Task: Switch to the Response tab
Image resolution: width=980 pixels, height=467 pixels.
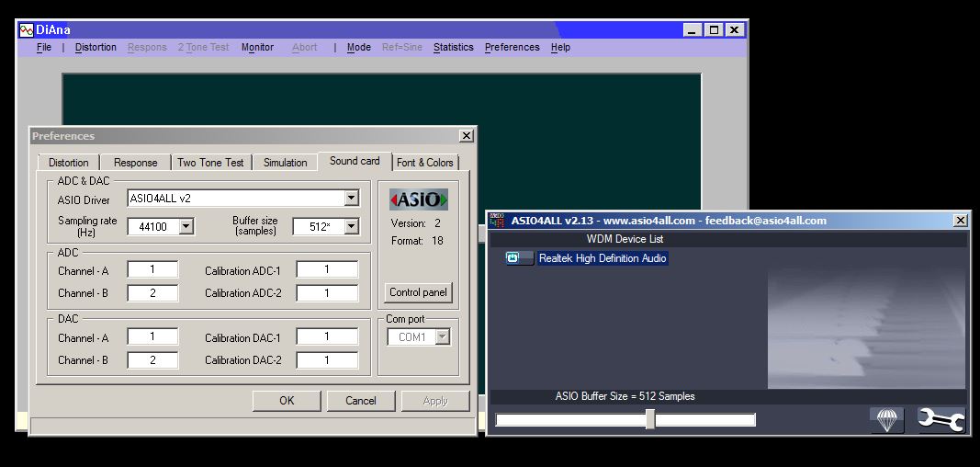Action: (x=136, y=163)
